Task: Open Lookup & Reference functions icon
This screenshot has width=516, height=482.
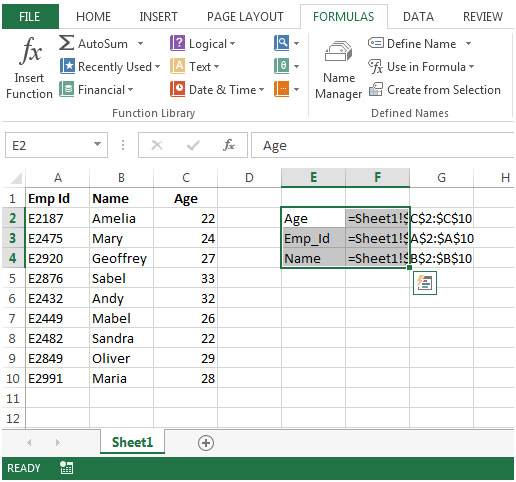Action: click(282, 43)
